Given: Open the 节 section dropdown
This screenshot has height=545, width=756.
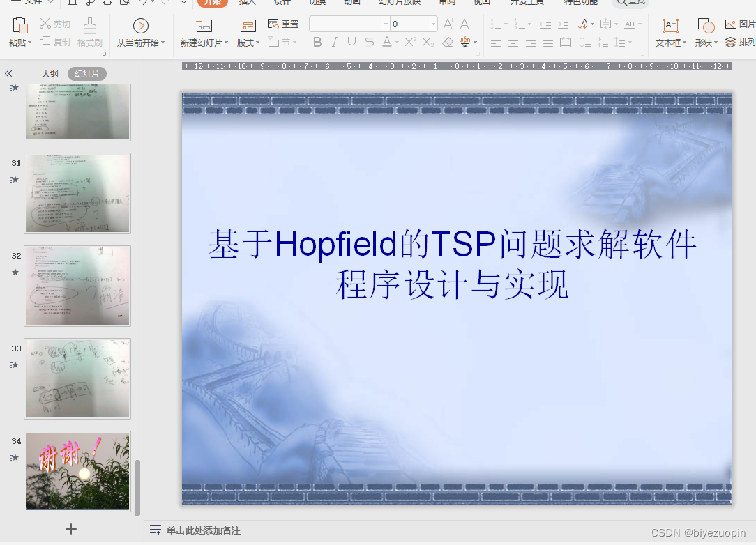Looking at the screenshot, I should tap(294, 43).
